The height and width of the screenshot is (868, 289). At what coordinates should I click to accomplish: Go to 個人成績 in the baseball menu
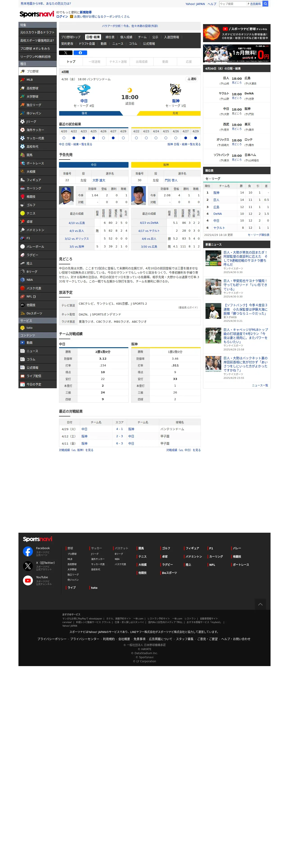pos(126,37)
